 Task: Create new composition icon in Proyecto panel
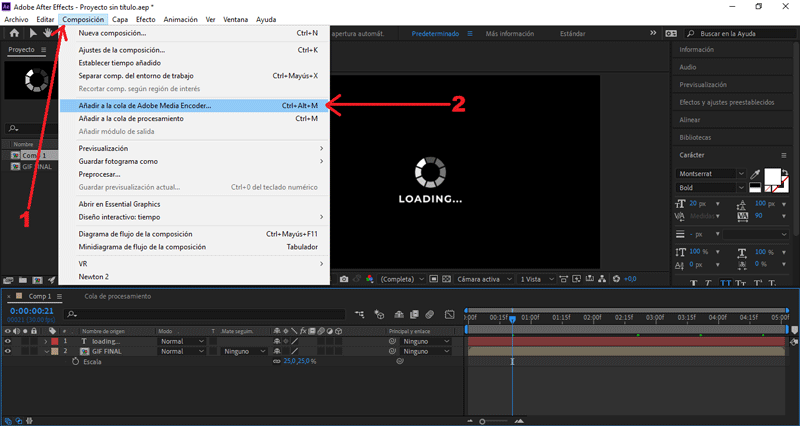pos(37,280)
